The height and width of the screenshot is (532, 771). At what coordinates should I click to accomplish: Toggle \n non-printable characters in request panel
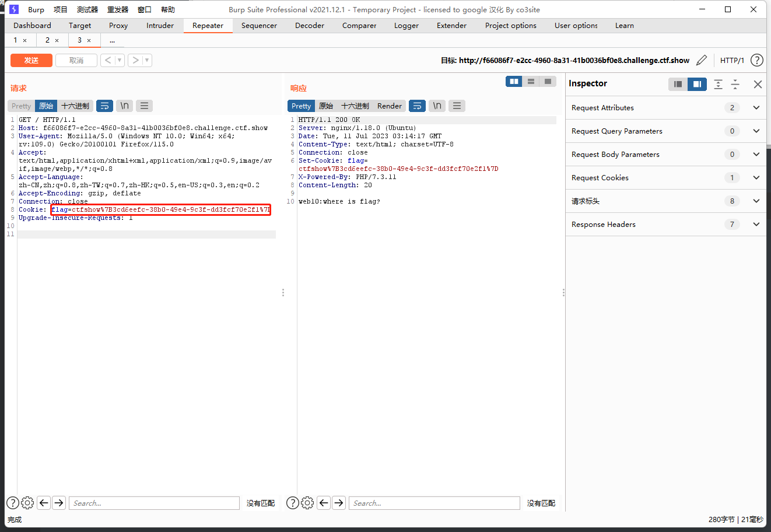[124, 106]
